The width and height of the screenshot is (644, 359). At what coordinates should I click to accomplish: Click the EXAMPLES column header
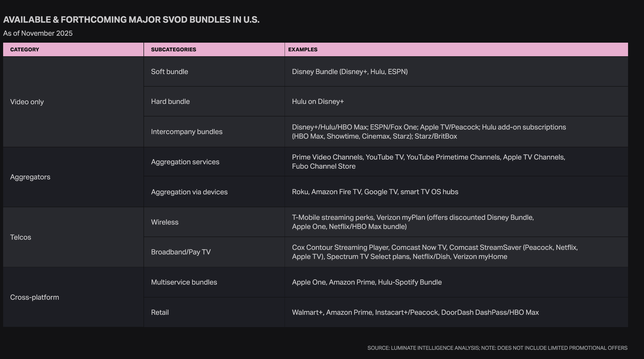[x=303, y=49]
